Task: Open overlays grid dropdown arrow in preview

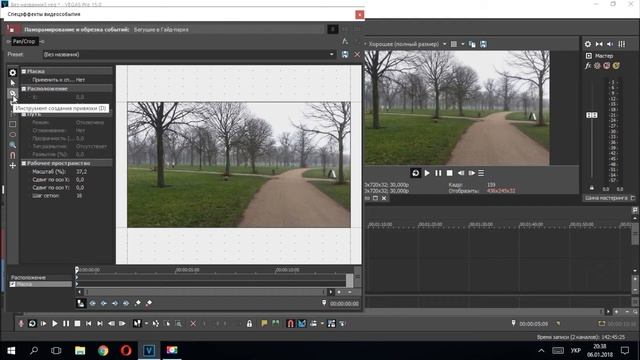Action: click(x=463, y=44)
